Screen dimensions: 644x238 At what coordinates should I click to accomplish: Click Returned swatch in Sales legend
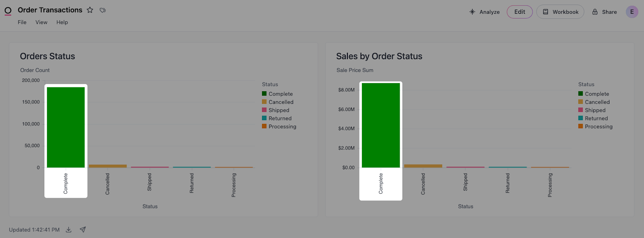[x=580, y=118]
